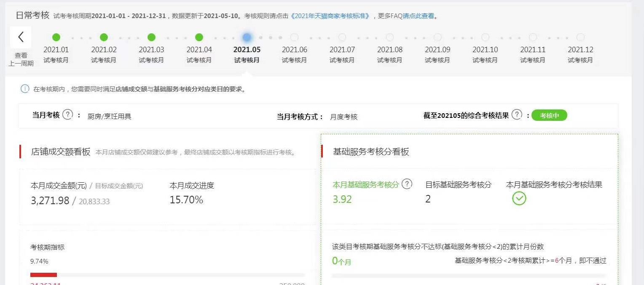Open the 2021.07 试考核月 tab label
Viewport: 644px width, 285px height.
coord(342,55)
